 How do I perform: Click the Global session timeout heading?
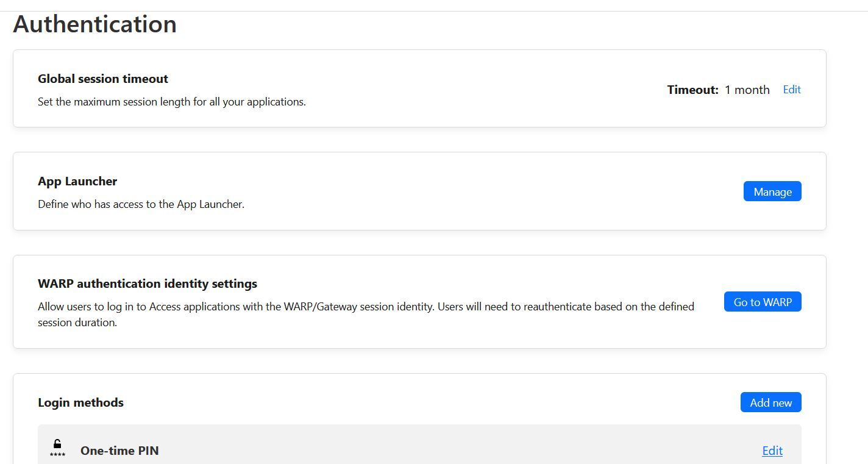[103, 79]
